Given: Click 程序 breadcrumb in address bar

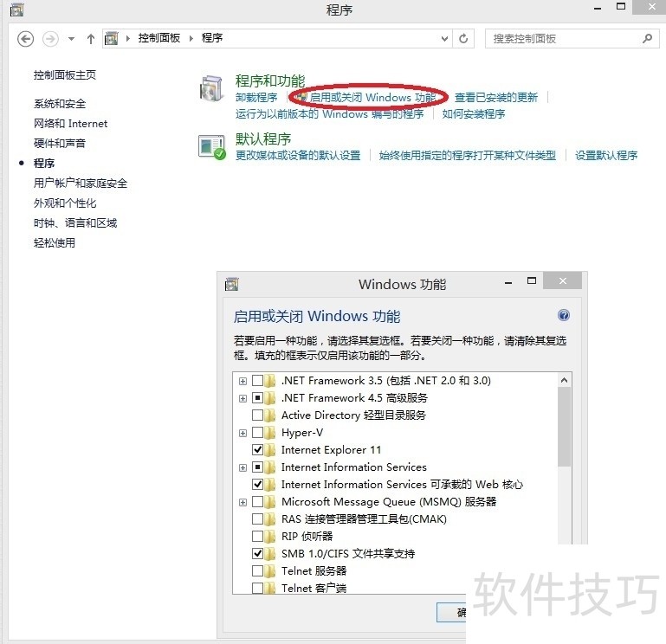Looking at the screenshot, I should [x=212, y=38].
